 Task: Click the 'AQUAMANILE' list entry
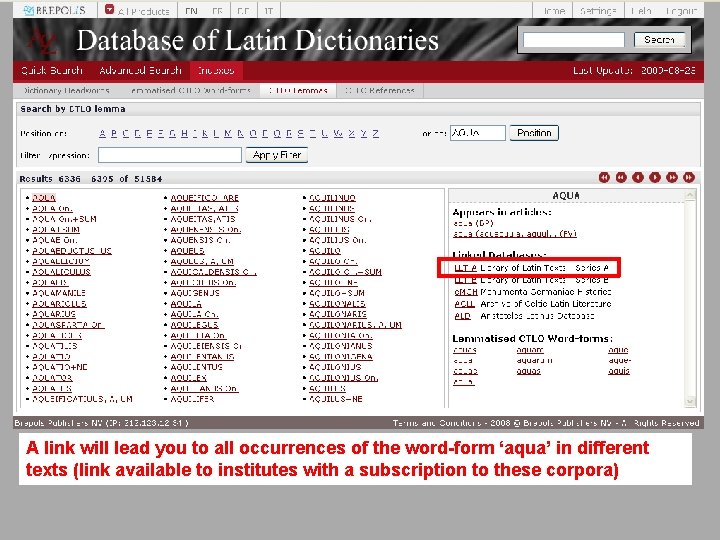pos(59,293)
